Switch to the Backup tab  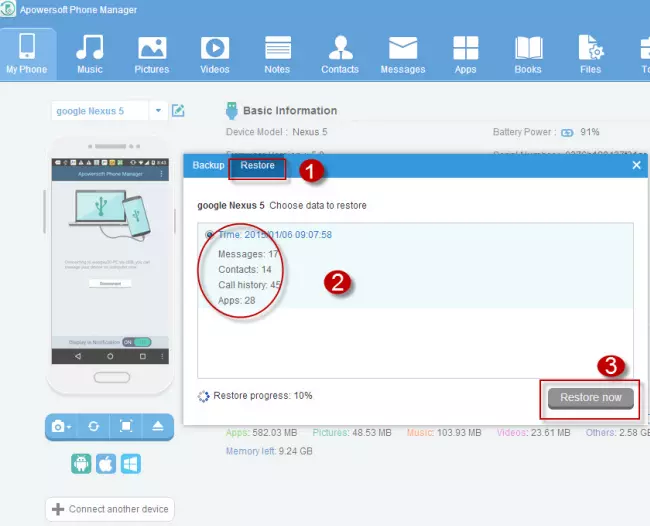pos(208,165)
